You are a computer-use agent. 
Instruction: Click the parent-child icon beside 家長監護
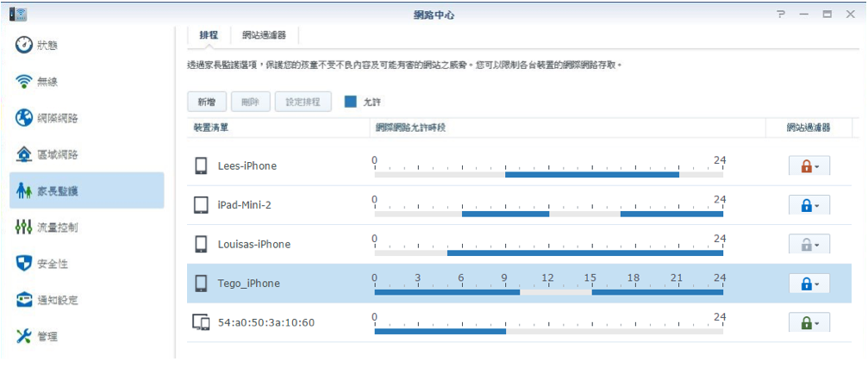[23, 191]
